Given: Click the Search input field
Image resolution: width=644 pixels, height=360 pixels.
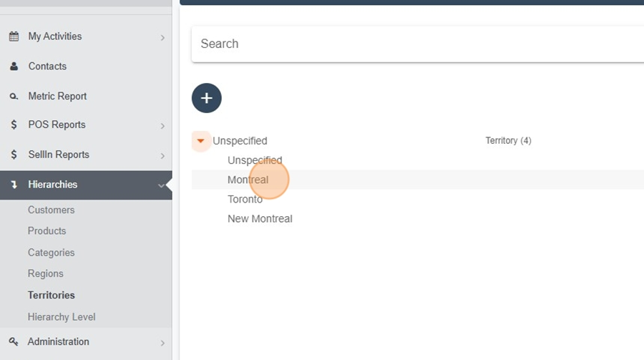Looking at the screenshot, I should pyautogui.click(x=418, y=44).
